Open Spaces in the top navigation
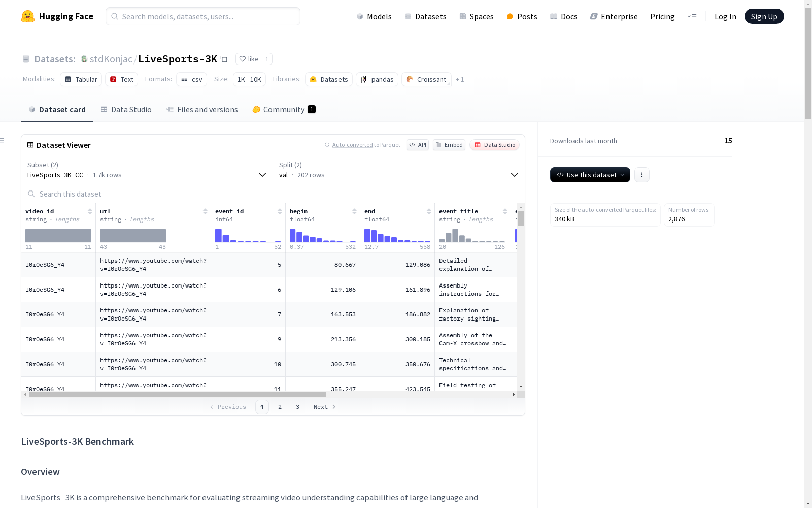Screen dimensions: 812x508 click(477, 16)
